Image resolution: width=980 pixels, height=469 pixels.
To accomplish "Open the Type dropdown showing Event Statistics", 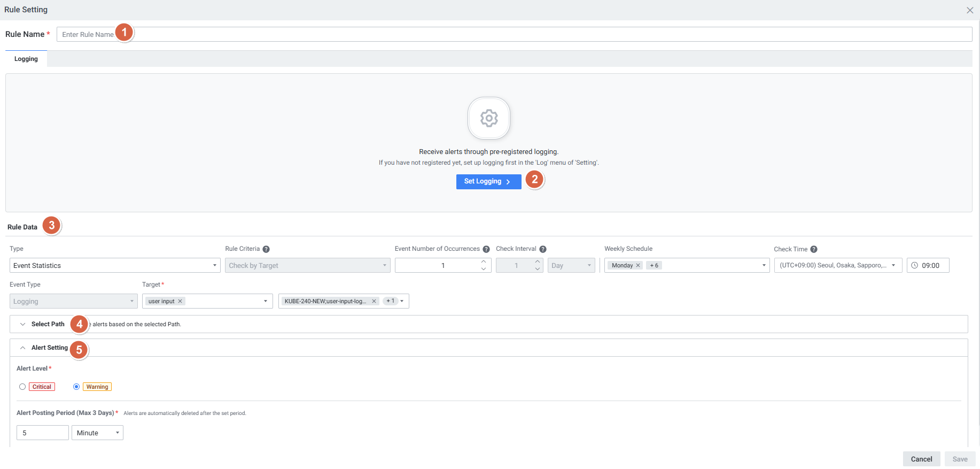I will point(115,265).
